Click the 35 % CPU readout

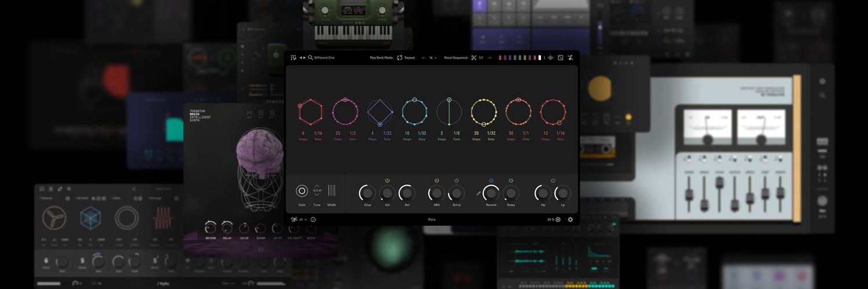[x=550, y=220]
